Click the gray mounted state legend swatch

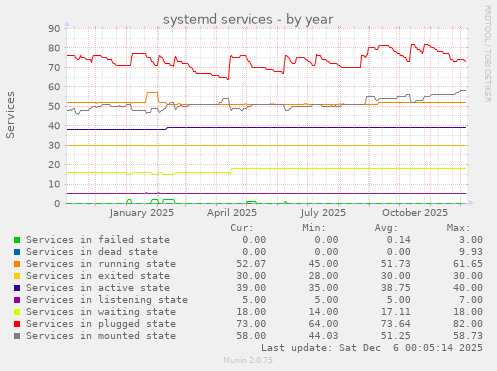17,336
